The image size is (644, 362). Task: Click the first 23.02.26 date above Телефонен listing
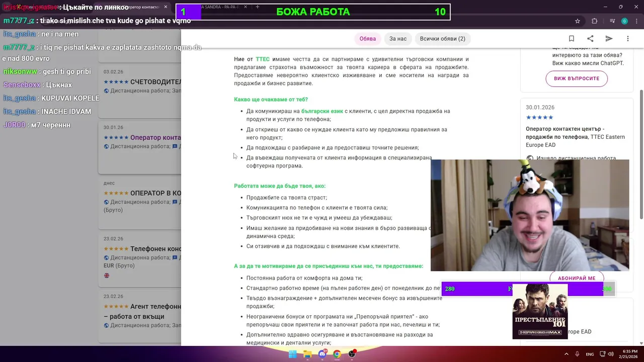113,239
